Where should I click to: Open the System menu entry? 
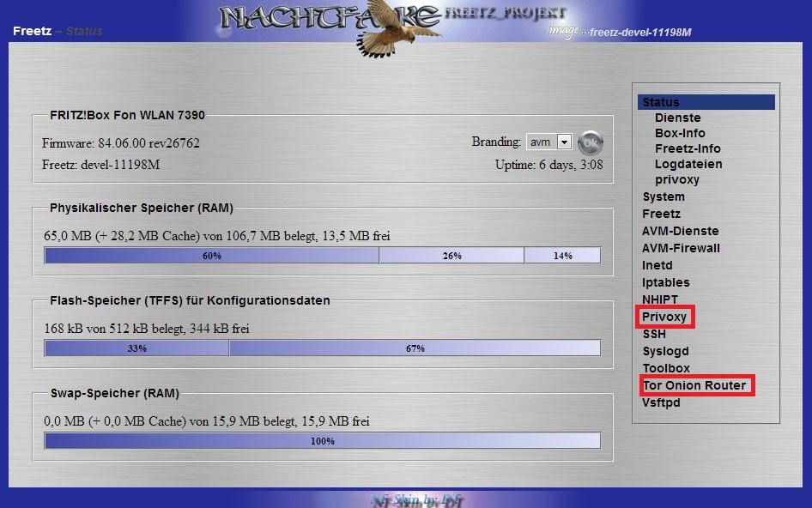[x=664, y=197]
